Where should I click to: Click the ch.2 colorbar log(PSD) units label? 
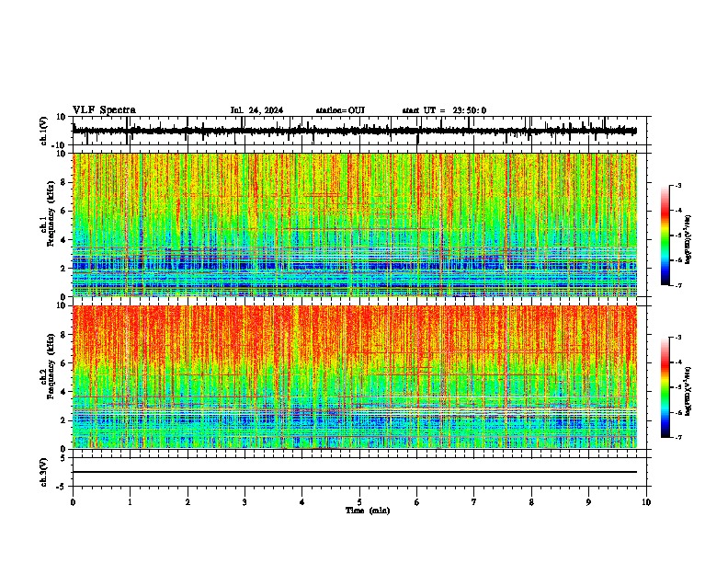(x=688, y=391)
